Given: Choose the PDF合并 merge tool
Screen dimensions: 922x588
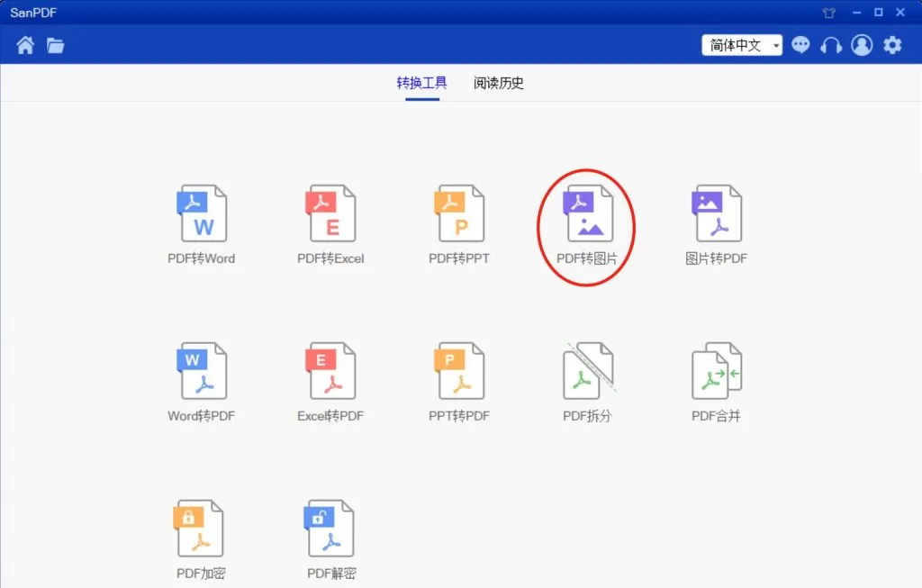Looking at the screenshot, I should pyautogui.click(x=716, y=382).
